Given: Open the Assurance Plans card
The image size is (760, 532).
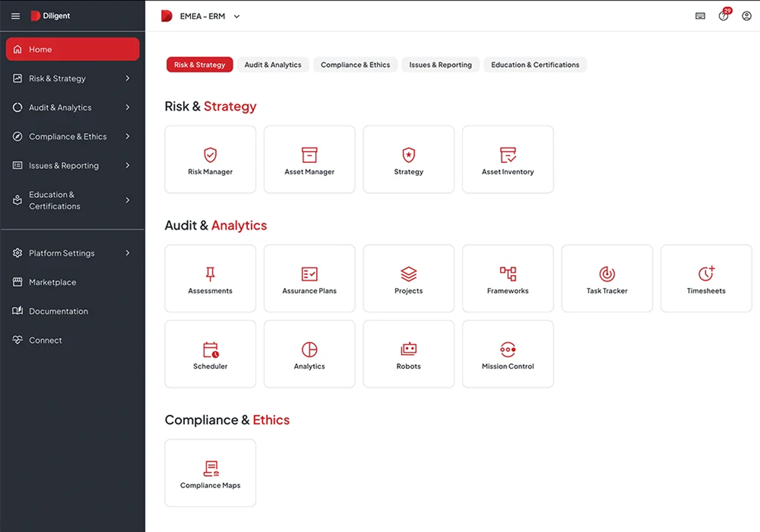Looking at the screenshot, I should click(x=310, y=278).
